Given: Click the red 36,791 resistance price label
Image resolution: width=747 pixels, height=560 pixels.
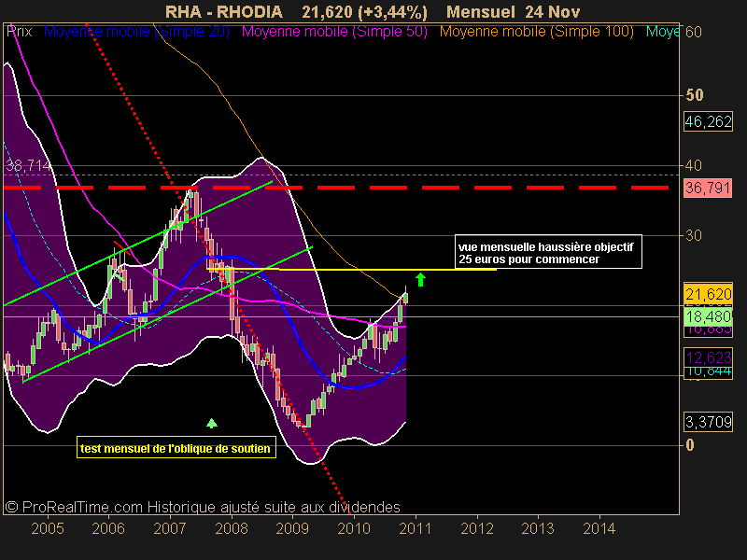Looking at the screenshot, I should tap(708, 188).
